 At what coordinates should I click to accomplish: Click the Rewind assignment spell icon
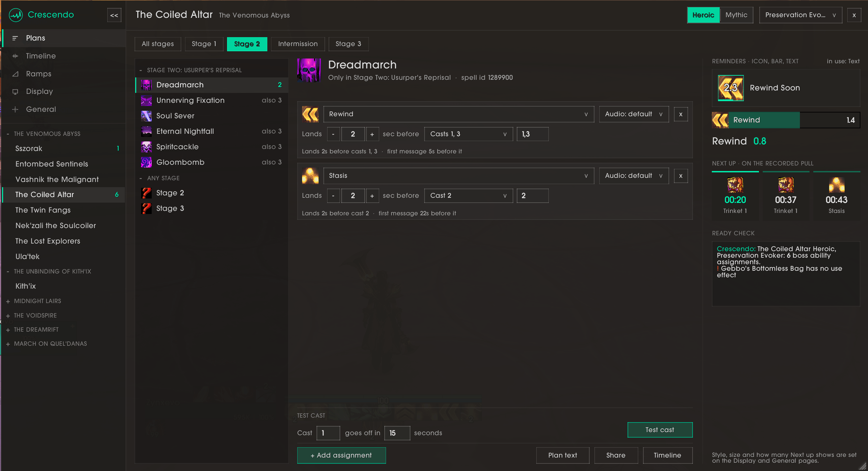tap(310, 114)
